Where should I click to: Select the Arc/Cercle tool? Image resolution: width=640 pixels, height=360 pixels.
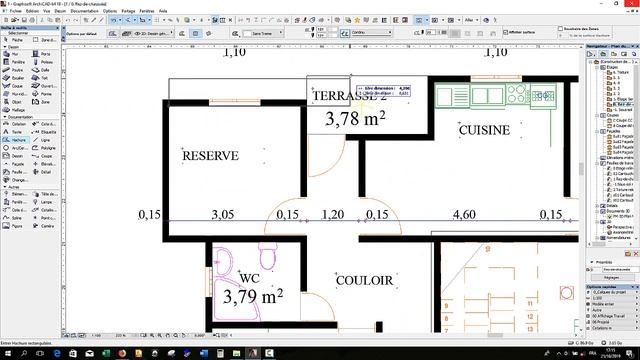15,148
